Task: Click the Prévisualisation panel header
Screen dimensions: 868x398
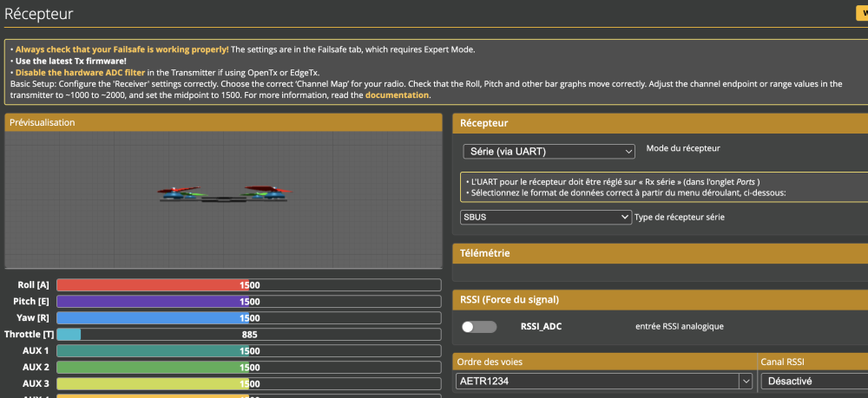Action: click(x=224, y=122)
